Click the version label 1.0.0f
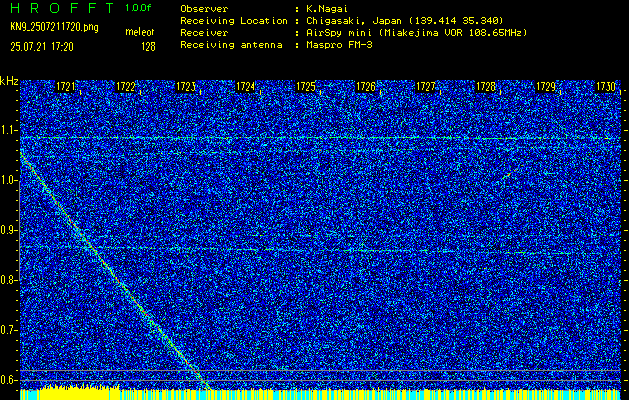 coord(138,8)
